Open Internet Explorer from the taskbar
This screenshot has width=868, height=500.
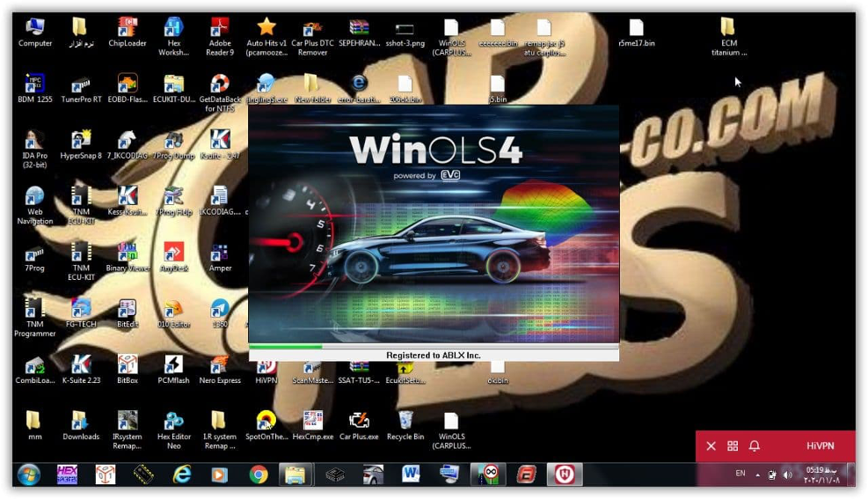pos(182,475)
